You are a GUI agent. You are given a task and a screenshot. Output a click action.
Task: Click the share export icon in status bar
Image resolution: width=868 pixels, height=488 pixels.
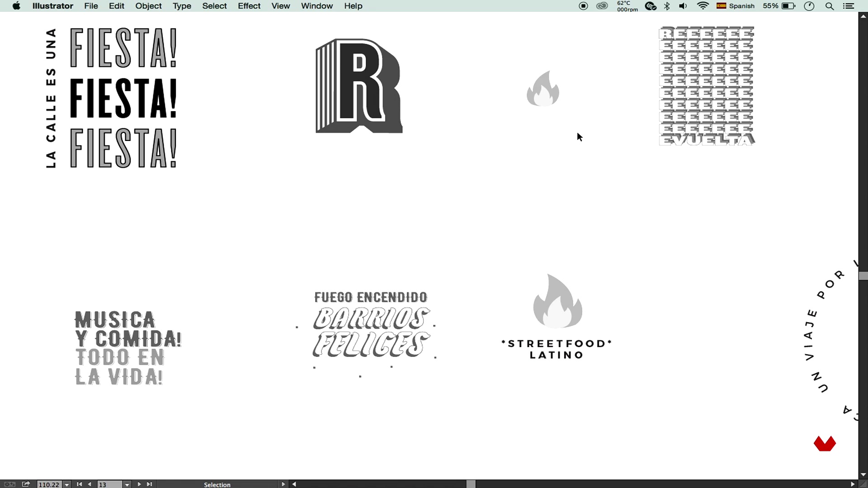(x=26, y=484)
